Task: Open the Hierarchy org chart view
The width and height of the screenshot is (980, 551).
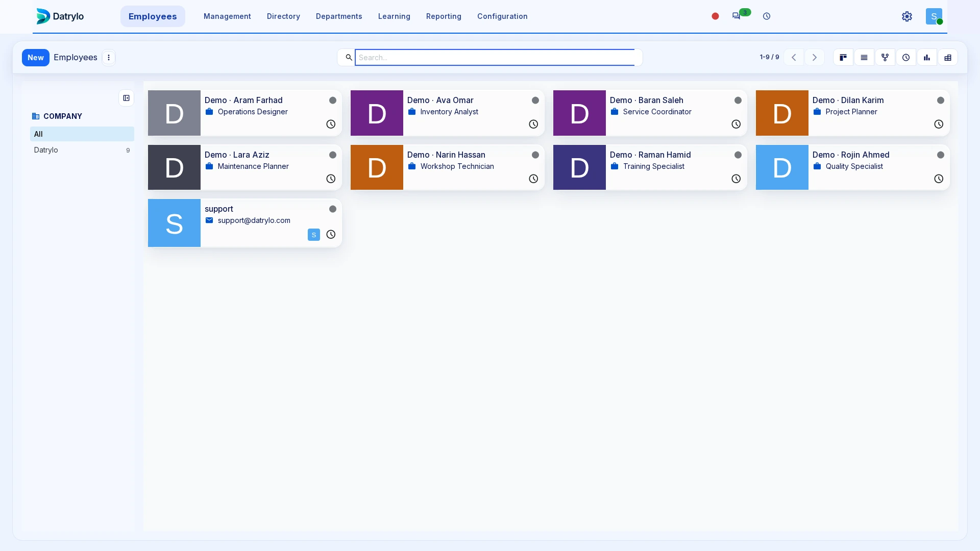Action: coord(885,58)
